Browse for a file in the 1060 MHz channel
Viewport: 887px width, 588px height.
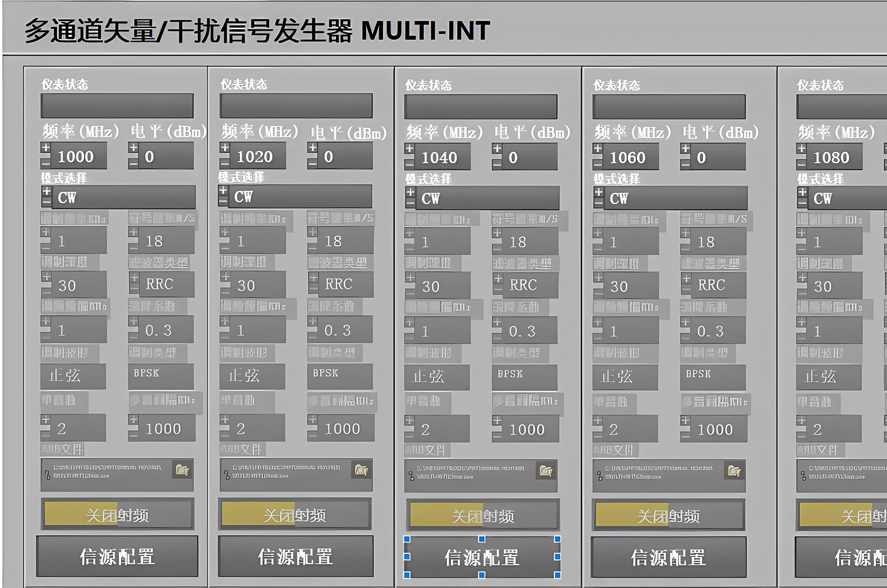tap(734, 471)
